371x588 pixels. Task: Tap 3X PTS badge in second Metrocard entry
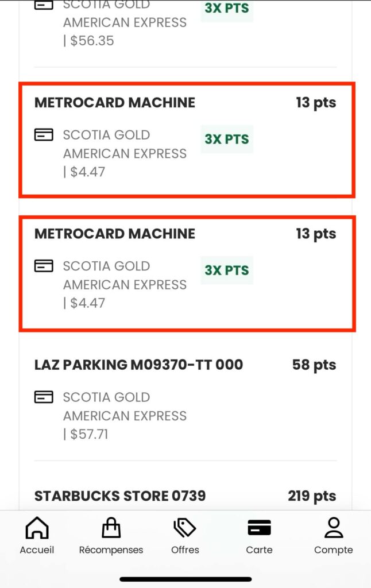tap(227, 270)
